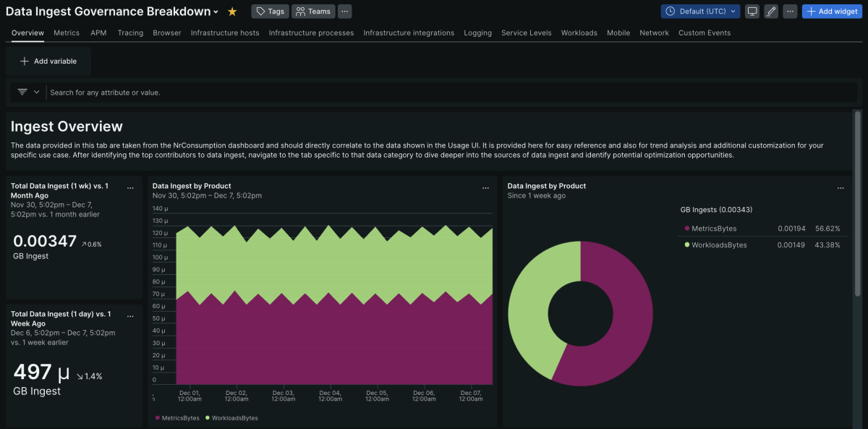Open options menu of area chart widget
The width and height of the screenshot is (868, 429).
tap(486, 187)
